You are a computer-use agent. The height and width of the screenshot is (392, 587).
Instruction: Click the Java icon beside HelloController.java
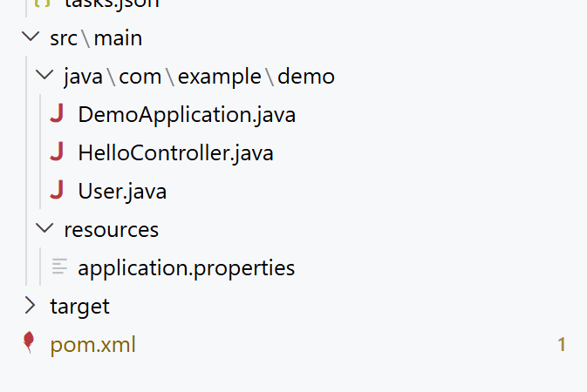[57, 152]
